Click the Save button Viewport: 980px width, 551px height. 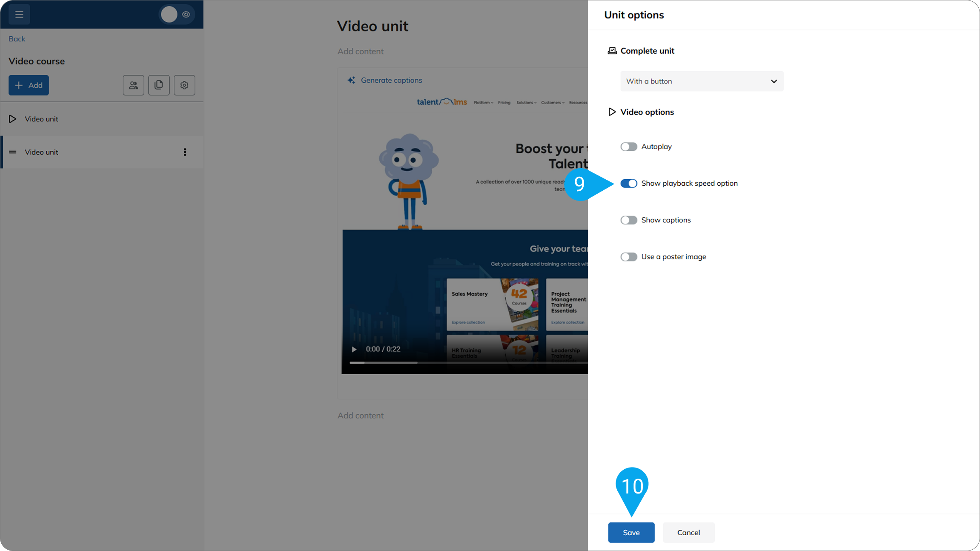[x=631, y=532]
